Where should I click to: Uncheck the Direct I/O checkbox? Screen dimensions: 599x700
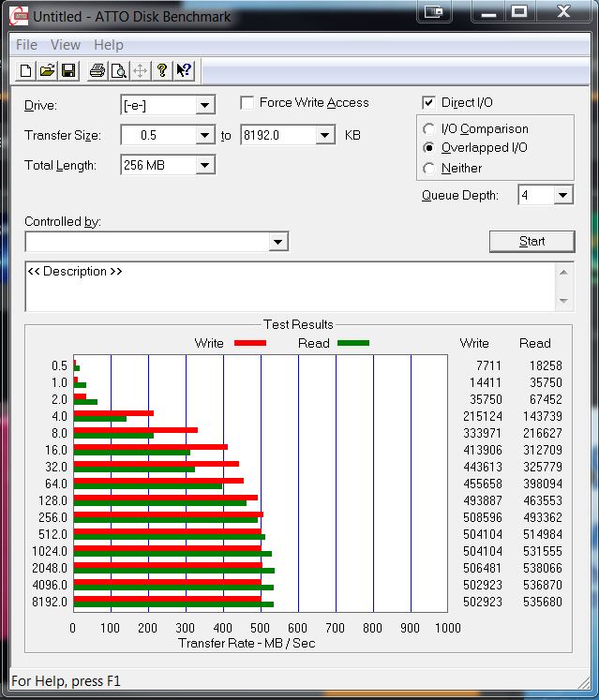(x=429, y=103)
